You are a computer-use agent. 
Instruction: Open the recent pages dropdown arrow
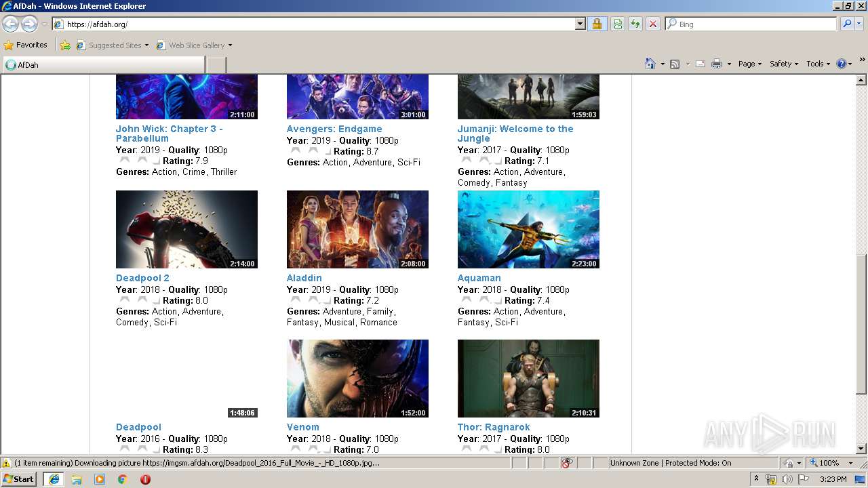(44, 24)
